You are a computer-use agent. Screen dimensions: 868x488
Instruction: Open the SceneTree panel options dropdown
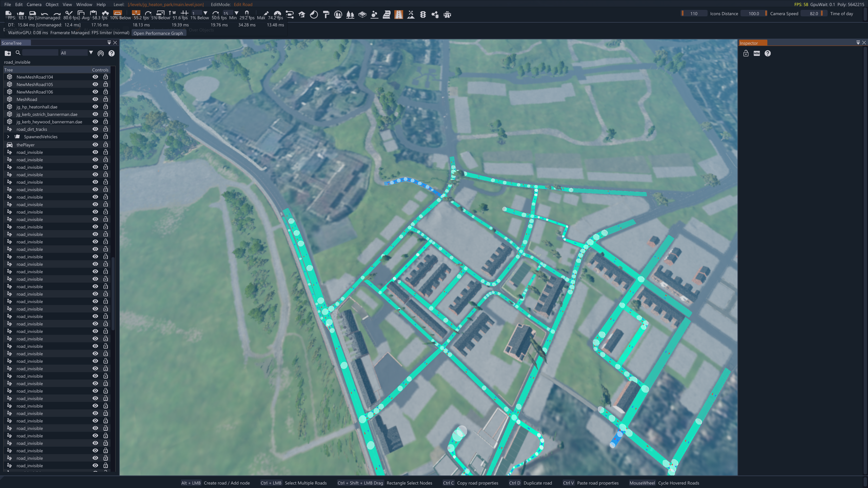[109, 43]
